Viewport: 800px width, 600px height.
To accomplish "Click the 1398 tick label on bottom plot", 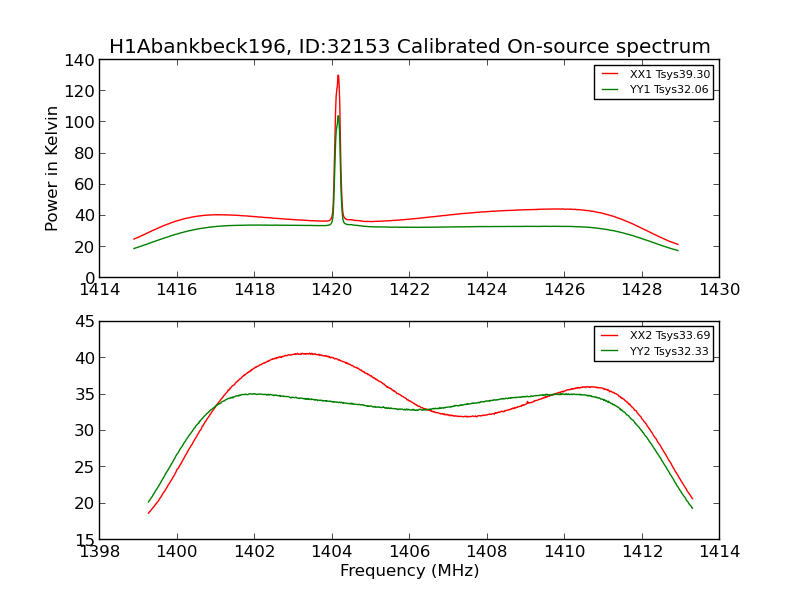I will click(100, 552).
